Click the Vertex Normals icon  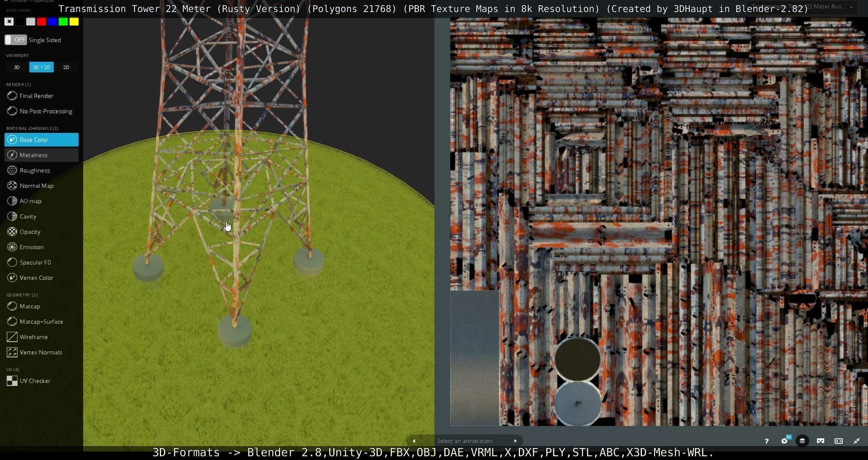click(x=12, y=352)
